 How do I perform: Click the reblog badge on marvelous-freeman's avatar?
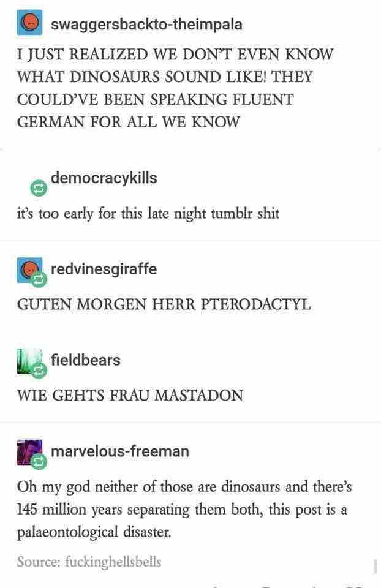point(39,462)
